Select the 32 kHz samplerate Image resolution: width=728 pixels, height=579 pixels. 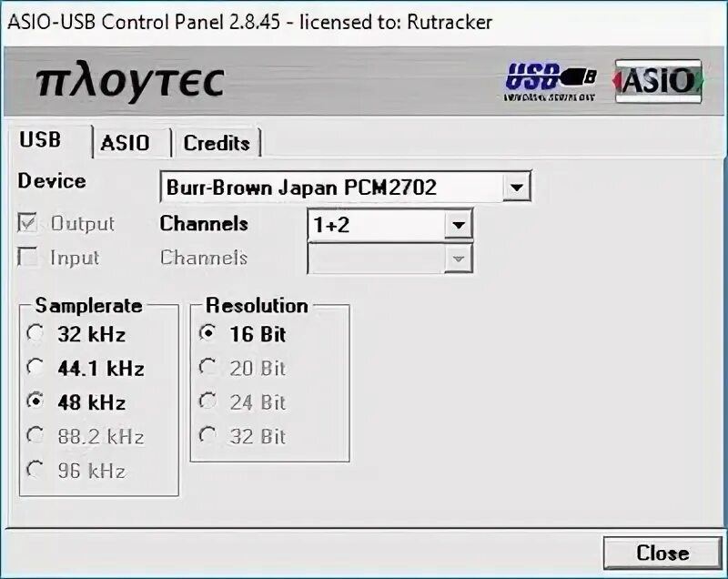coord(35,333)
